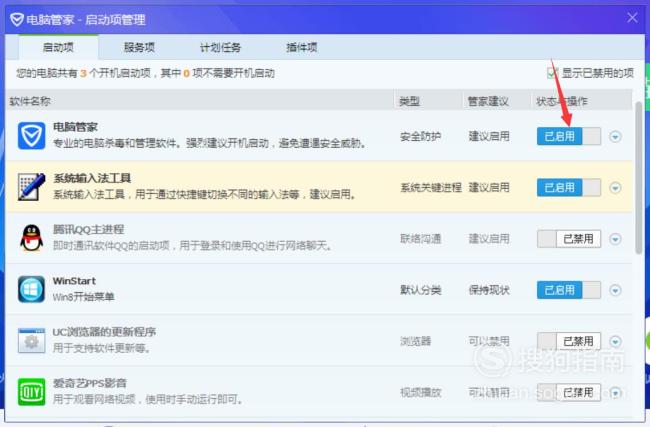Viewport: 650px width, 427px height.
Task: Select the WinStart row title
Action: [74, 281]
